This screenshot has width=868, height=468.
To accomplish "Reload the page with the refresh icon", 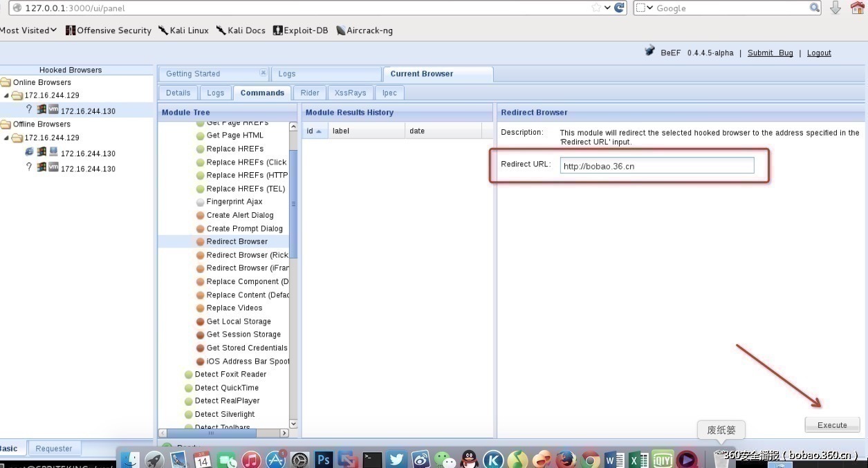I will (620, 8).
